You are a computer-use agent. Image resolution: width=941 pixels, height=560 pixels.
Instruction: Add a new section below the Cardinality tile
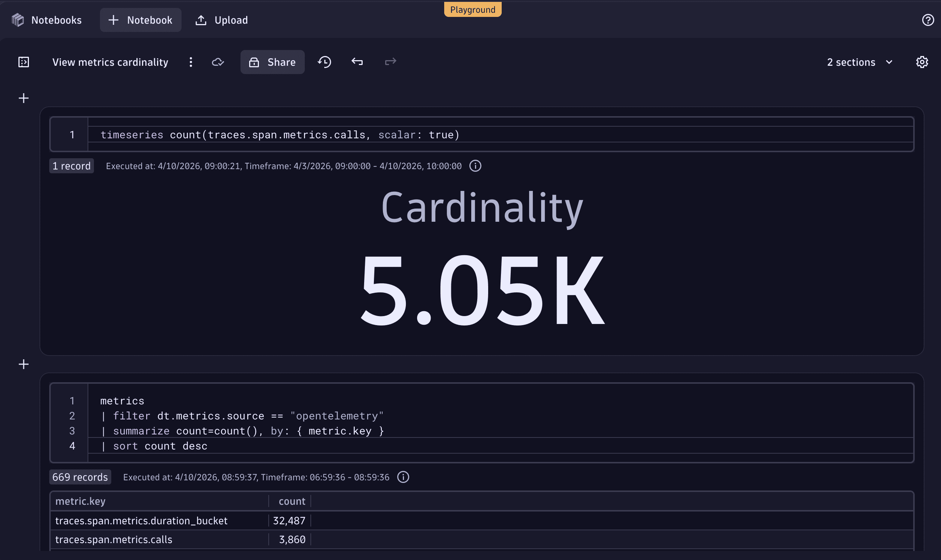pyautogui.click(x=23, y=364)
